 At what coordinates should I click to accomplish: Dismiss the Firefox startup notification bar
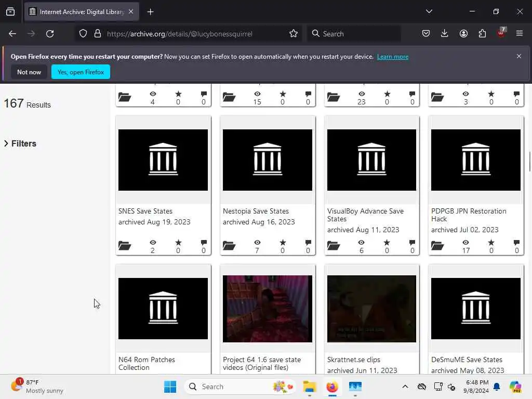tap(519, 56)
